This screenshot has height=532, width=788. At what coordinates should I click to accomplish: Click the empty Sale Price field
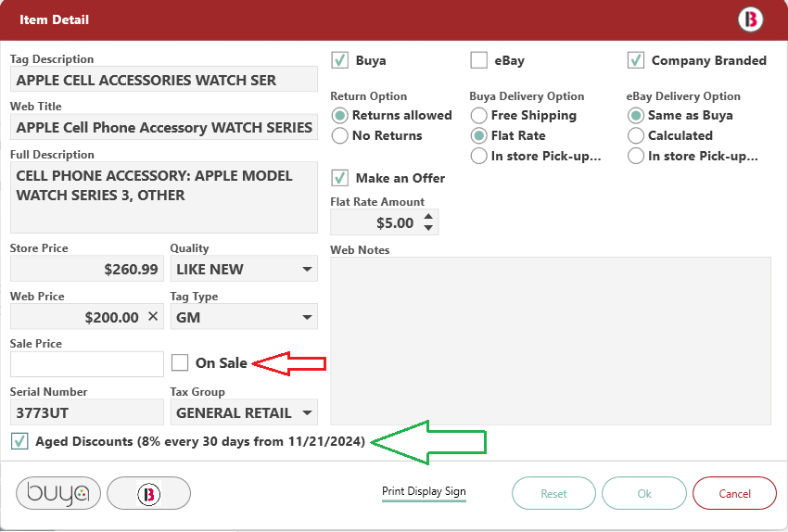pos(87,364)
